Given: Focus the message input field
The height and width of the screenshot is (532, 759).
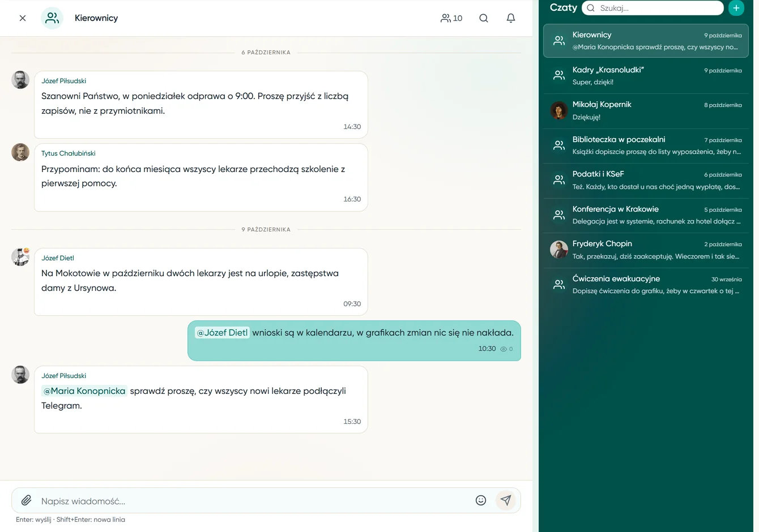Looking at the screenshot, I should [255, 501].
